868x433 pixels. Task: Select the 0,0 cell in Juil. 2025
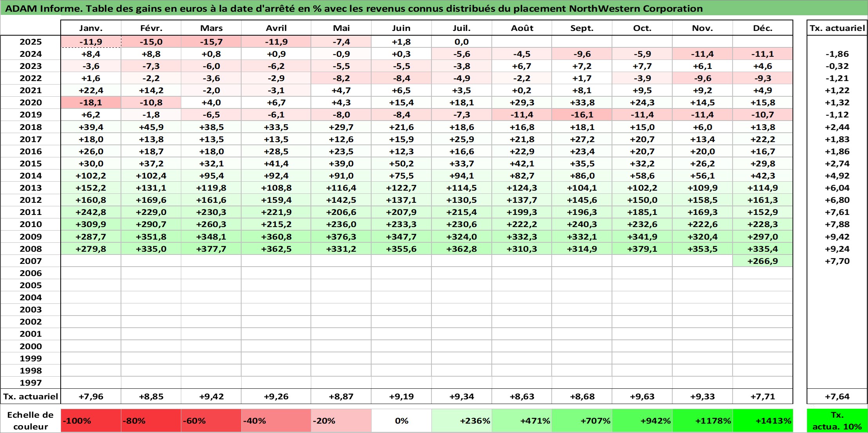tap(462, 42)
